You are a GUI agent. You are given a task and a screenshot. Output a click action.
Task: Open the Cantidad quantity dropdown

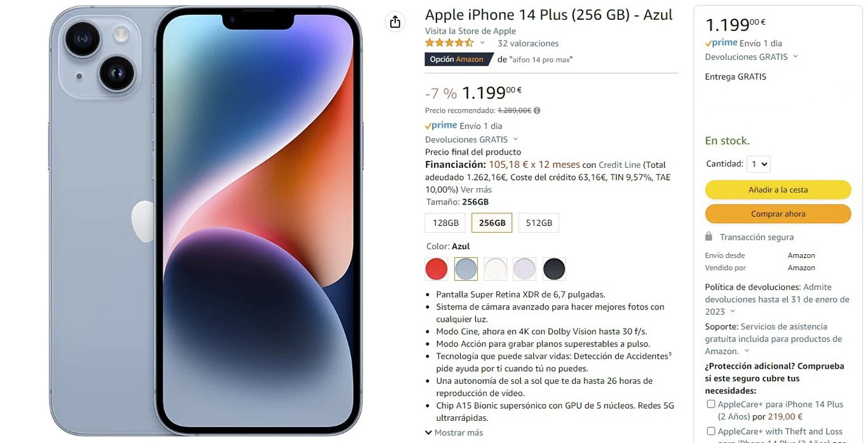[758, 164]
